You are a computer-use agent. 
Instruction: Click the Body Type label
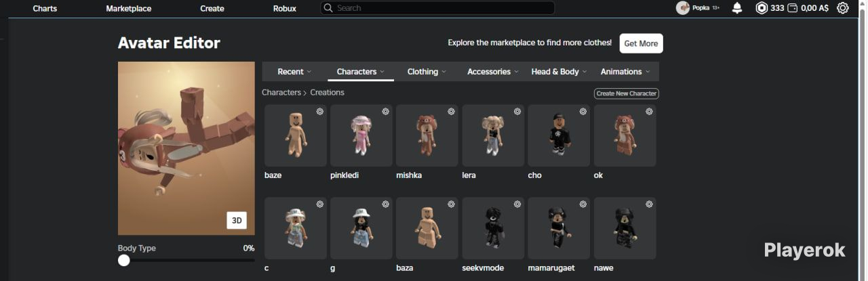[x=136, y=248]
